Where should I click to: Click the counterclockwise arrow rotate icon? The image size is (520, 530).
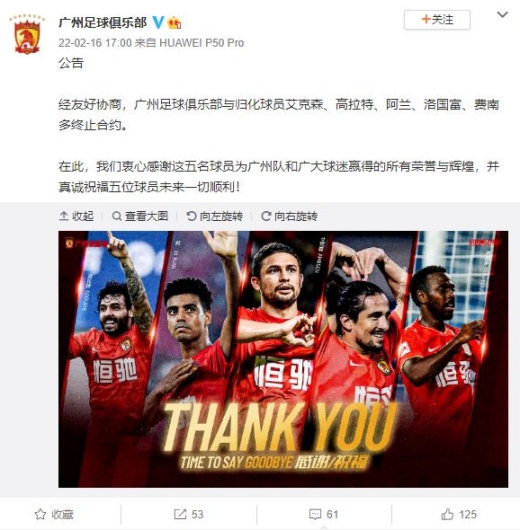[x=191, y=216]
